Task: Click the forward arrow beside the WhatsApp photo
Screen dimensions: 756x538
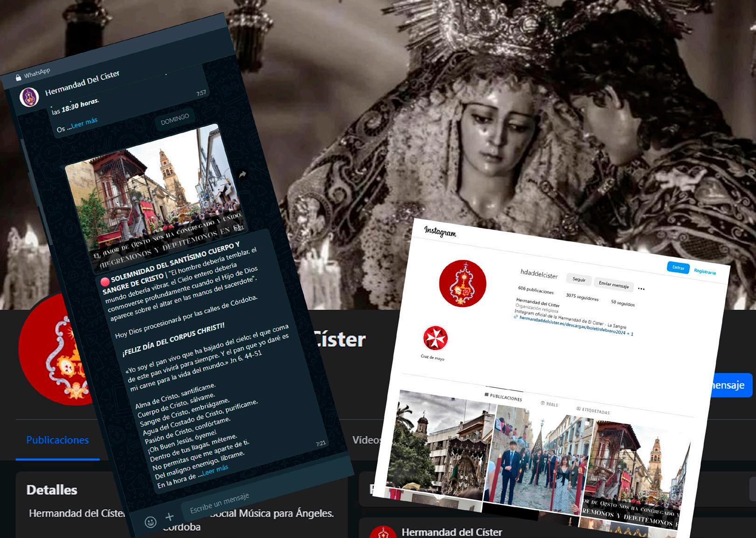Action: pos(242,175)
